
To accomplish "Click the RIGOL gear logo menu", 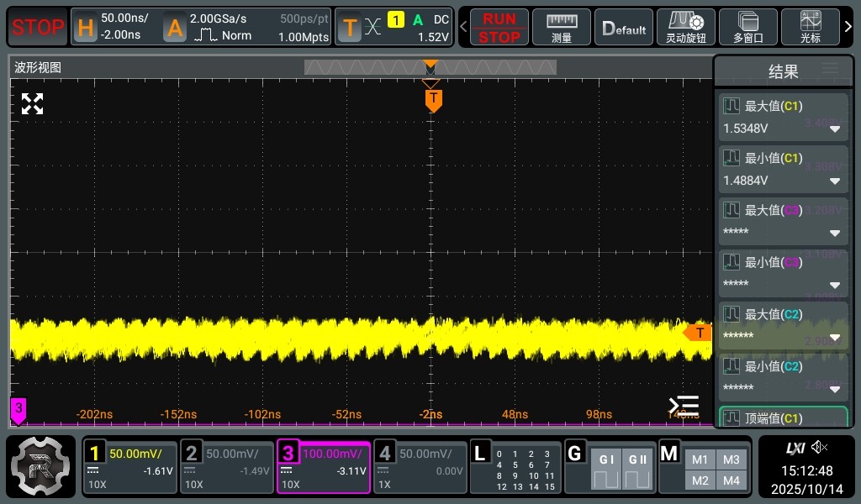I will [42, 468].
